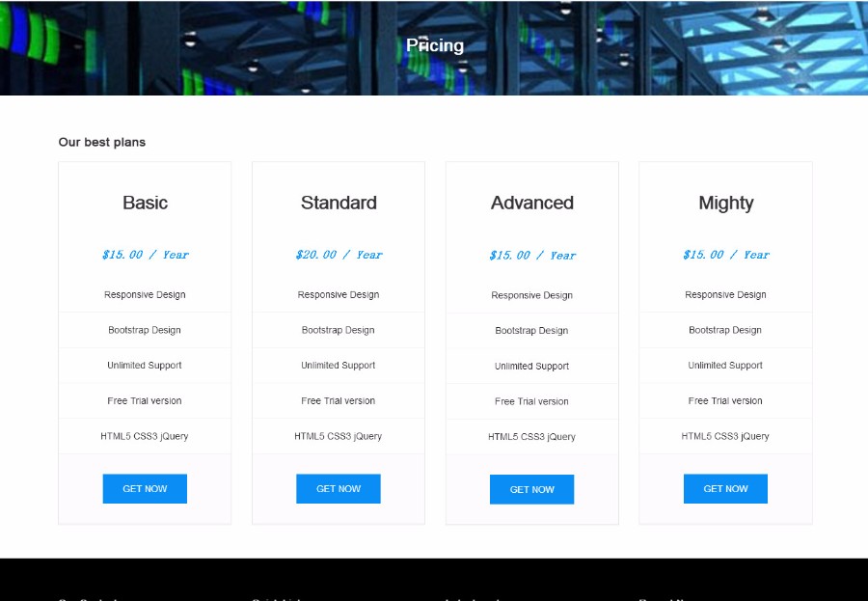The width and height of the screenshot is (868, 601).
Task: Click Bootstrap Design in the Advanced plan
Action: click(x=532, y=331)
